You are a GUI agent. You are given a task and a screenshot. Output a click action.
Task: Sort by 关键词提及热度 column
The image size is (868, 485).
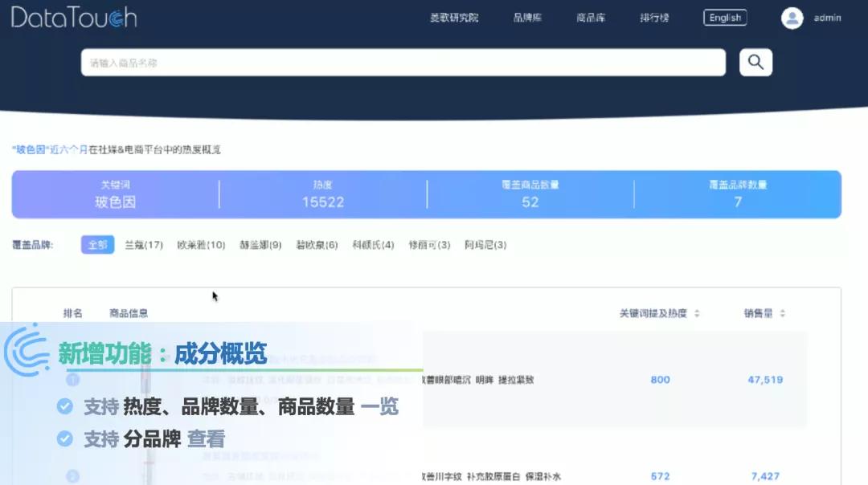(655, 313)
